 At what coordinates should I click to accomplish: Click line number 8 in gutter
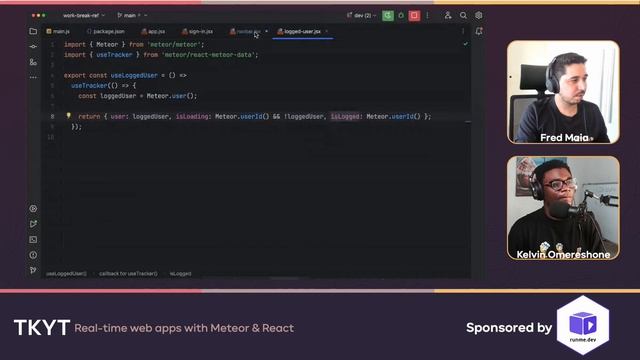52,117
